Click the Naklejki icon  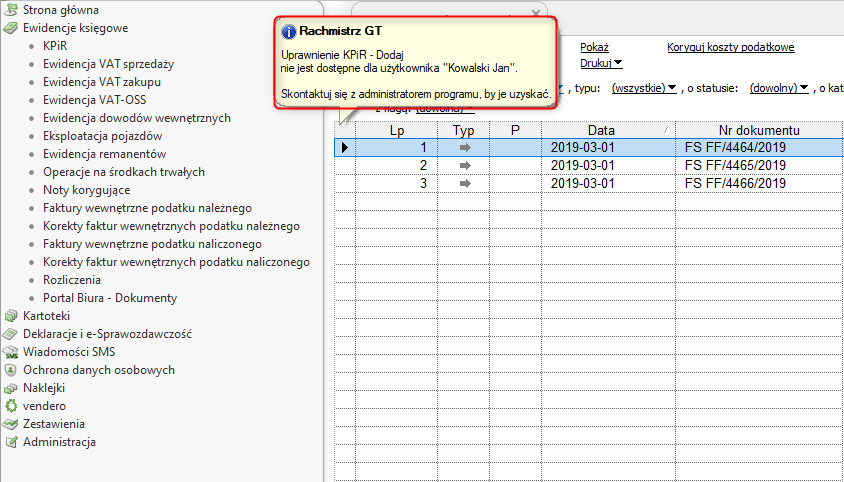(10, 388)
